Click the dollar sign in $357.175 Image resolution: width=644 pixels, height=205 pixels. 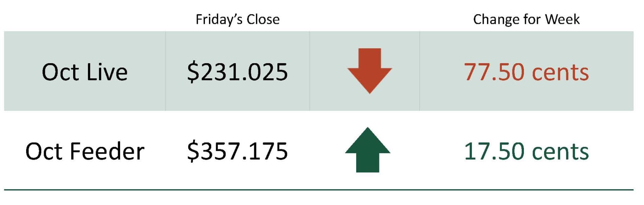tap(193, 151)
